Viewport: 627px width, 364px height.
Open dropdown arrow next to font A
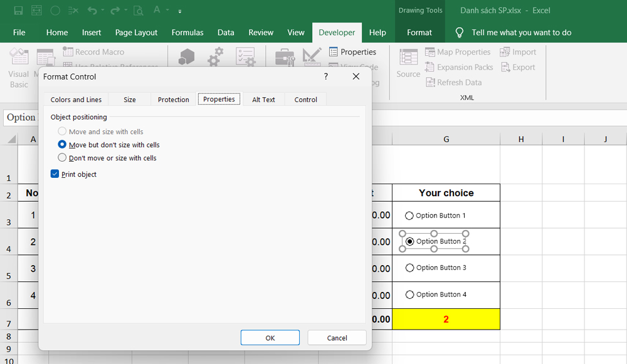[167, 10]
